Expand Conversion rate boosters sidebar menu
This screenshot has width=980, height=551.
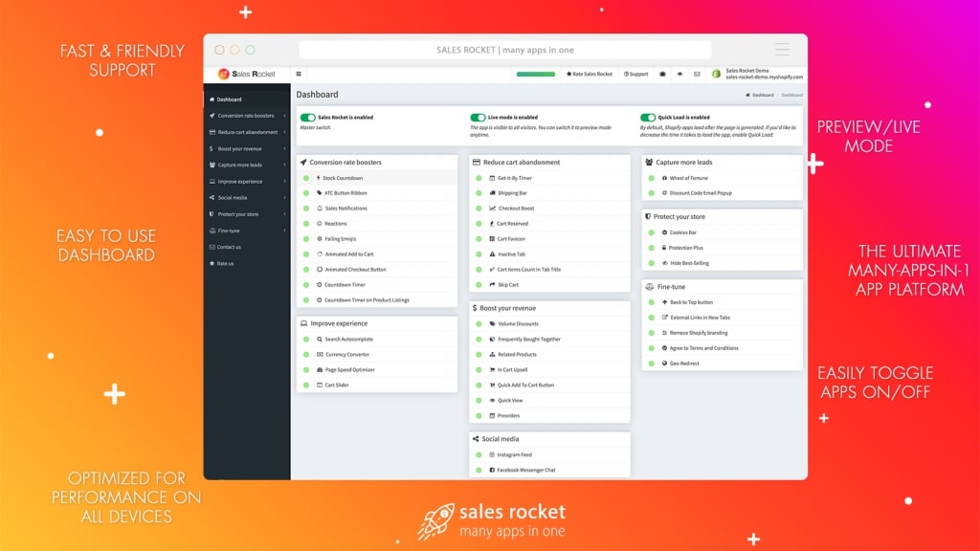click(247, 116)
